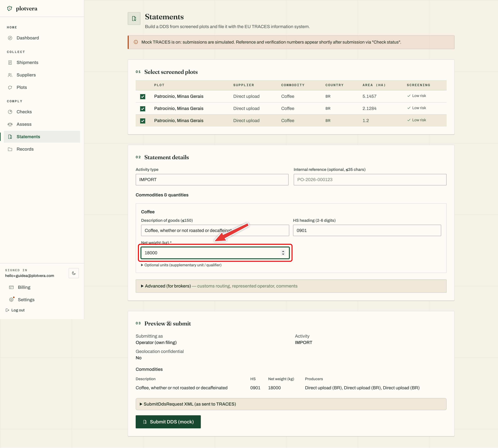Navigate to Plots
This screenshot has width=498, height=448.
click(42, 87)
